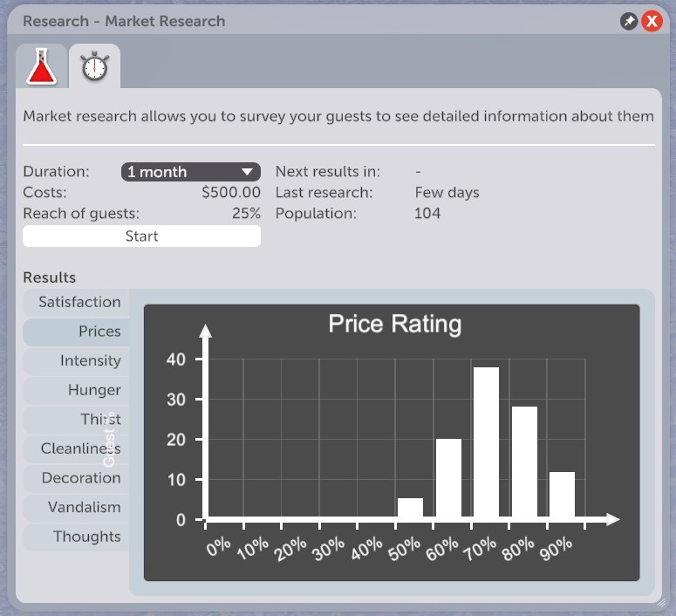
Task: Close the Market Research window
Action: (652, 21)
